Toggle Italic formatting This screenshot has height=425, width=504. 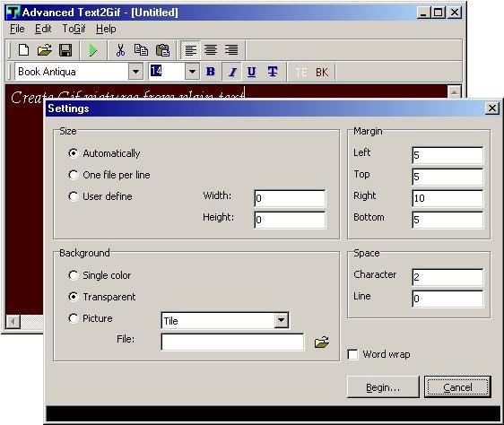(x=232, y=72)
